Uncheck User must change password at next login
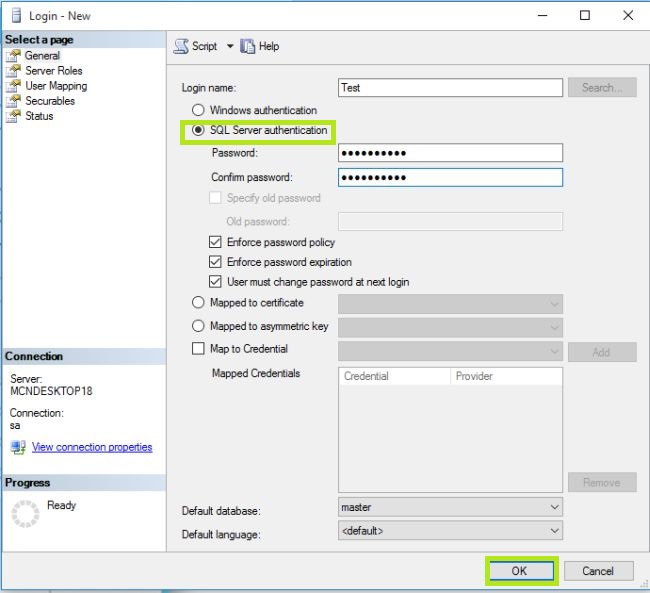The width and height of the screenshot is (650, 593). [x=215, y=282]
